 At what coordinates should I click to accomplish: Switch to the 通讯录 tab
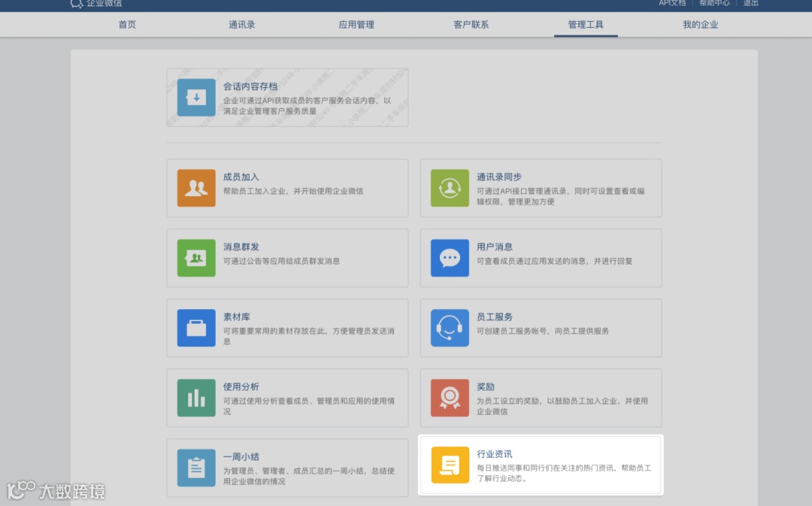(x=242, y=24)
